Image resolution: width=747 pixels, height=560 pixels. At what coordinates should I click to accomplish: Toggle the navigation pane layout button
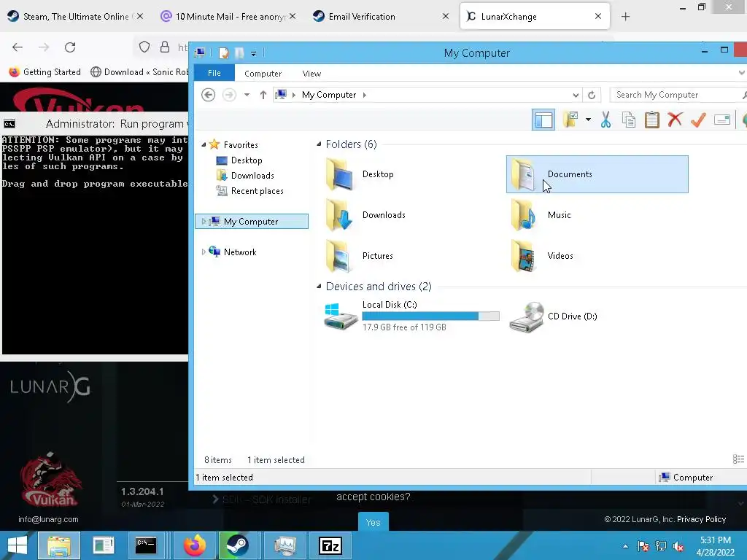pyautogui.click(x=543, y=120)
